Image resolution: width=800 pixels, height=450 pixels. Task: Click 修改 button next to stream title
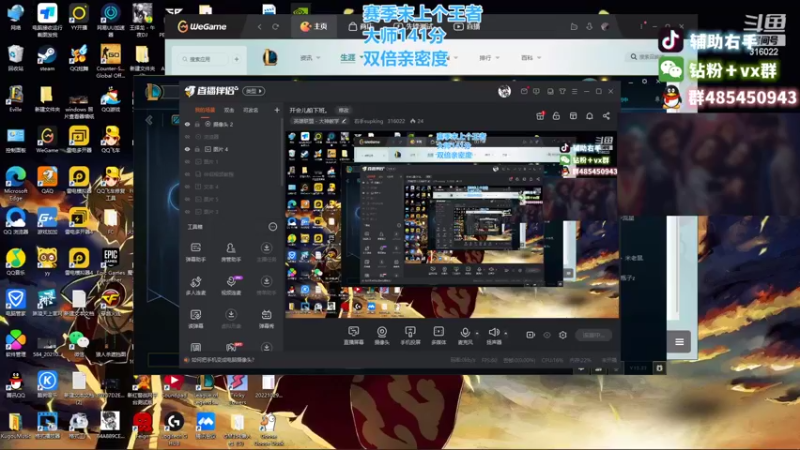tap(343, 110)
